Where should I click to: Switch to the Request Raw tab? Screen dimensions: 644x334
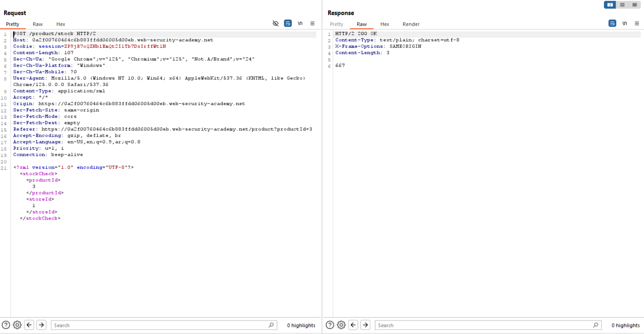(38, 24)
